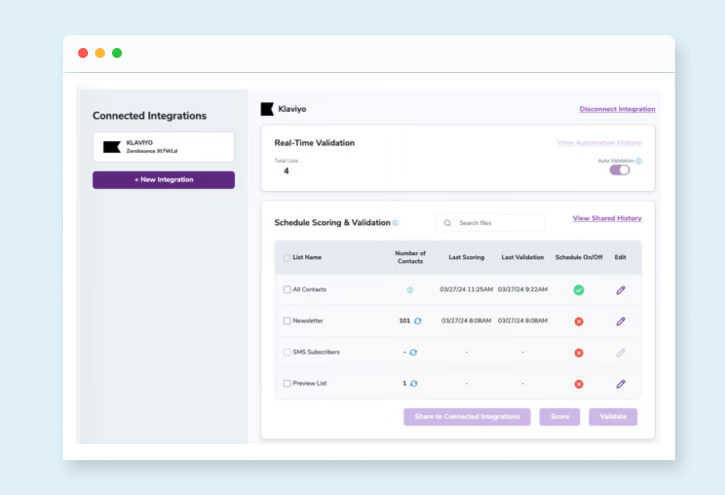Click the 03/27/24 9:22AM validation timestamp
This screenshot has width=725, height=495.
(x=522, y=289)
